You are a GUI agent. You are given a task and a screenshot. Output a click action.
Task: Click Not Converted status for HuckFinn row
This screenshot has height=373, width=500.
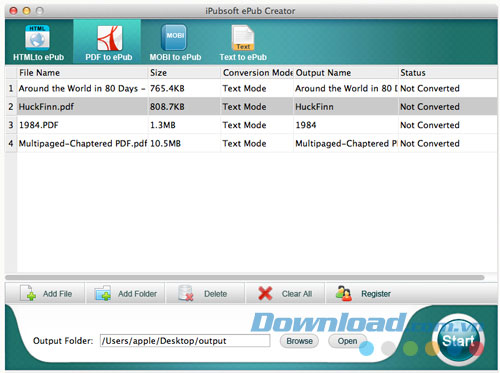click(x=430, y=107)
